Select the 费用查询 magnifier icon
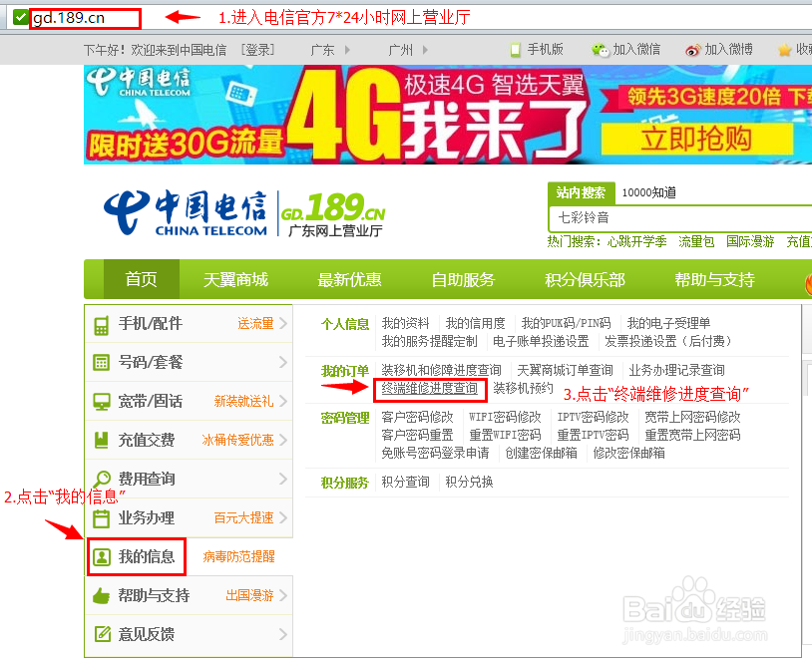 pyautogui.click(x=102, y=475)
